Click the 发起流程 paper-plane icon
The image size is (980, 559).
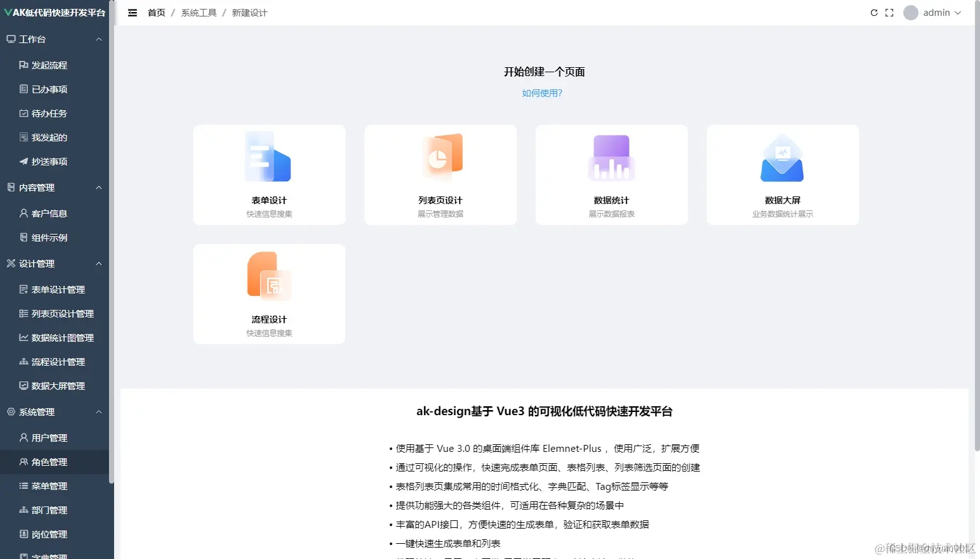click(x=25, y=65)
